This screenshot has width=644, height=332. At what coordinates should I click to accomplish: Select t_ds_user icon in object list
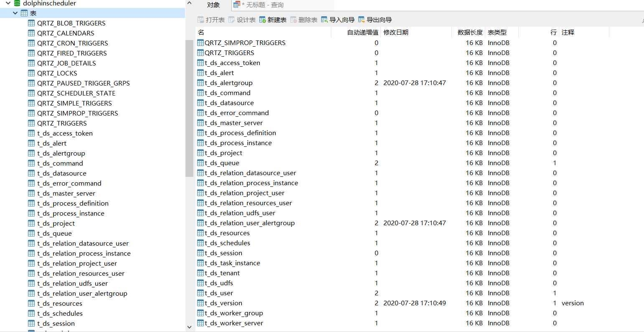tap(200, 293)
